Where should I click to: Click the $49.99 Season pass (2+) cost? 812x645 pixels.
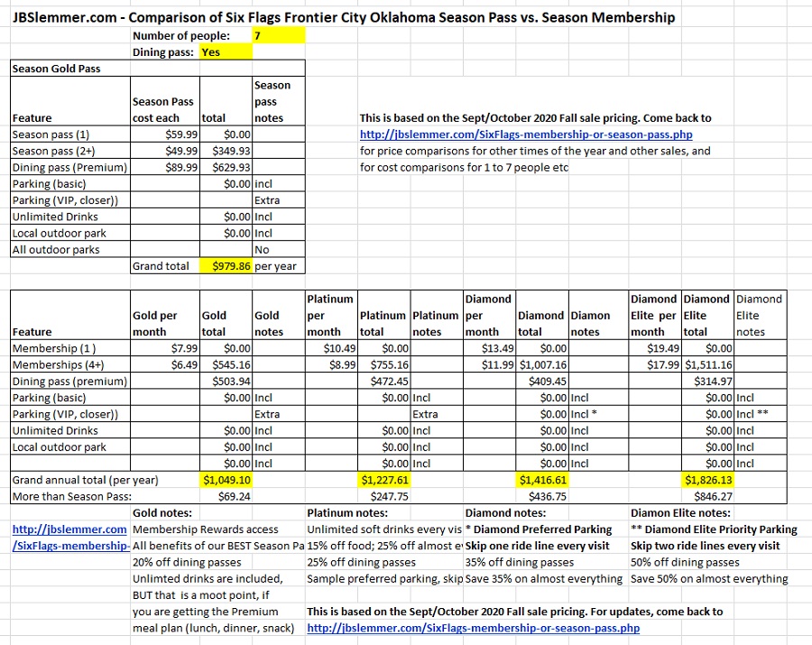[x=165, y=152]
